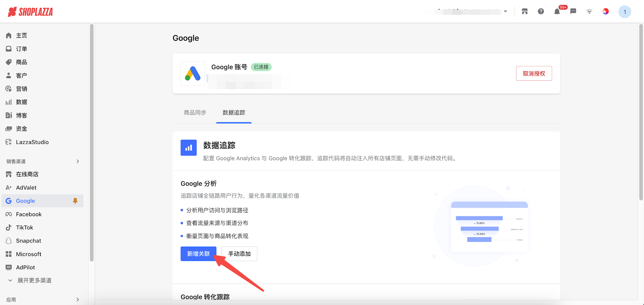This screenshot has width=644, height=305.
Task: Open Facebook channel icon
Action: (9, 214)
